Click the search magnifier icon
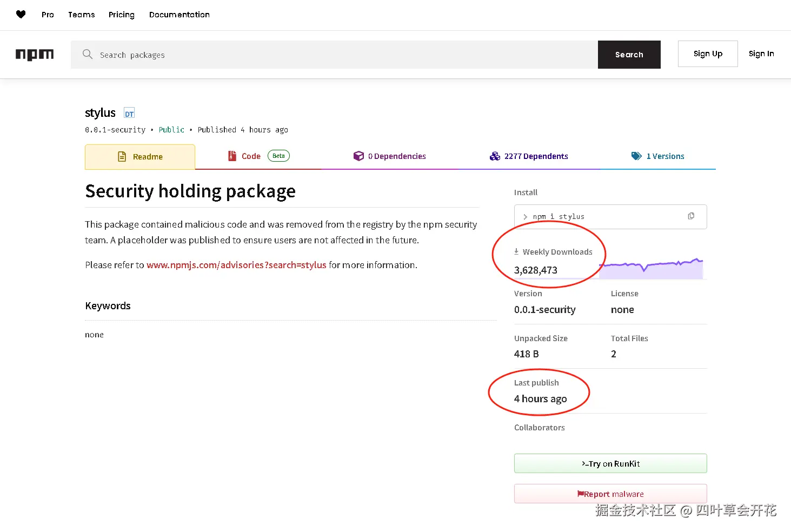 tap(87, 54)
